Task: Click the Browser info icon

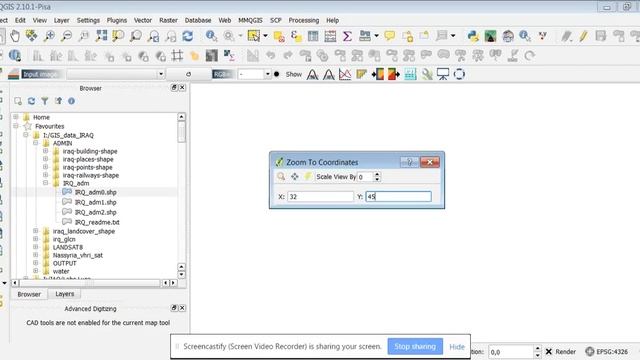Action: point(71,101)
